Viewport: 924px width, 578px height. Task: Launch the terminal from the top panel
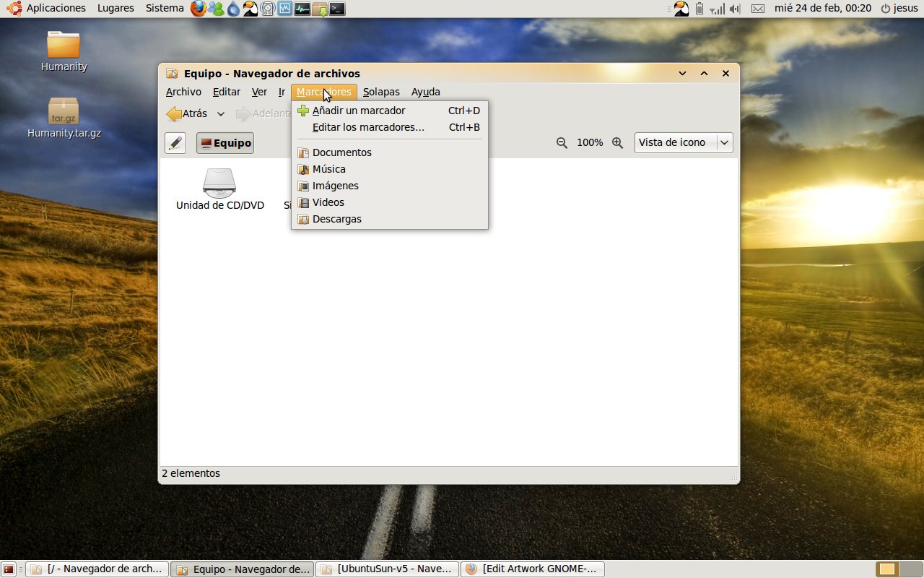pos(336,9)
